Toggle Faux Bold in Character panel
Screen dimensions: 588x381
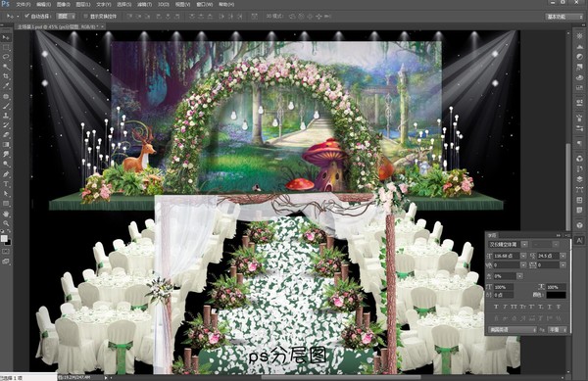pos(497,307)
